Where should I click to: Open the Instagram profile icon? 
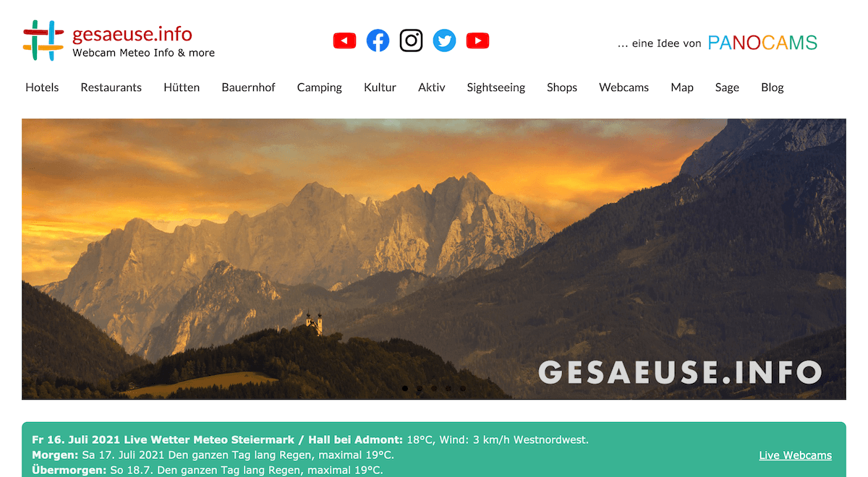411,40
